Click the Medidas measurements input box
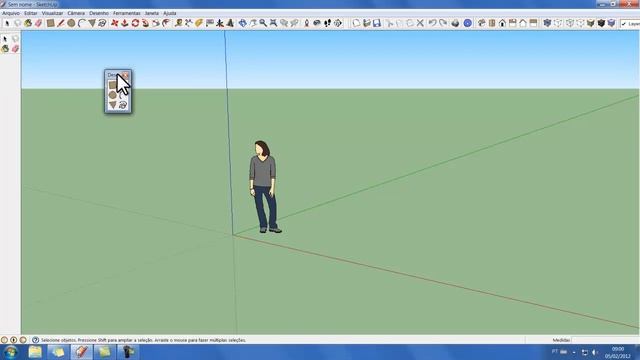The width and height of the screenshot is (640, 360). point(605,340)
